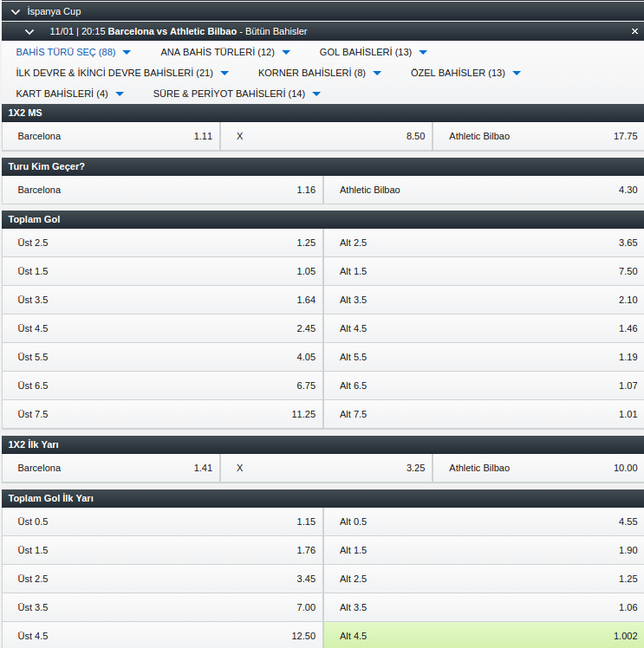Select Üst 4.5 odds 2.45

(162, 328)
